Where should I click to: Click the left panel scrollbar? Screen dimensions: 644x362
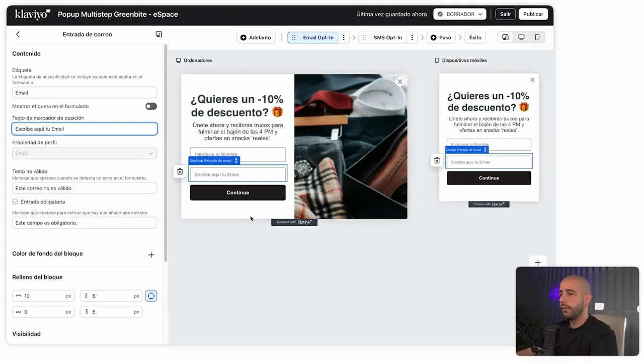coord(166,153)
